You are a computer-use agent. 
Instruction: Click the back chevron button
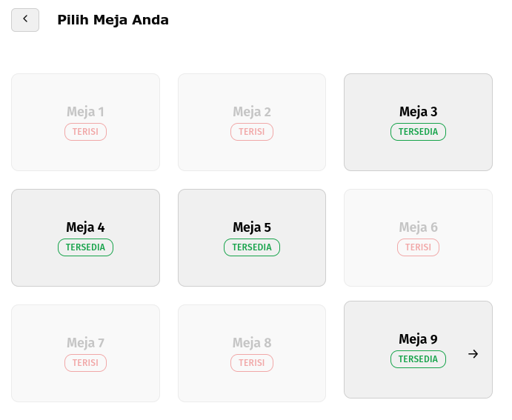pyautogui.click(x=25, y=20)
